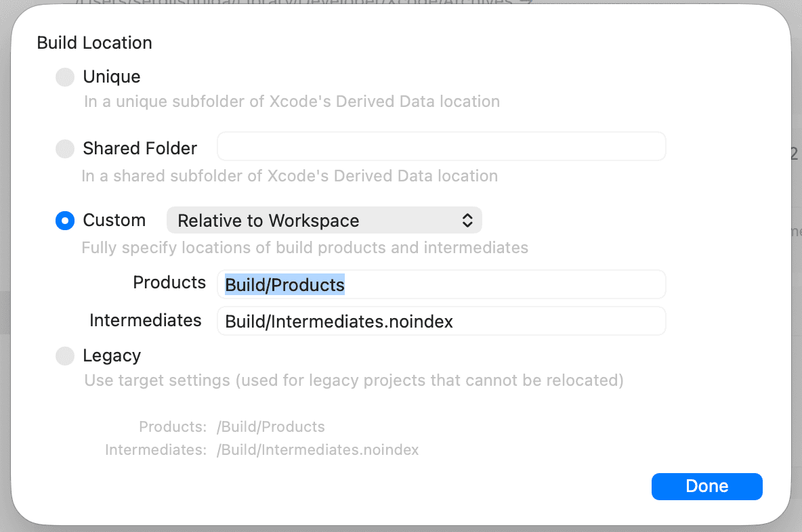Click into the Build/Products text field
Viewport: 802px width, 532px height.
point(442,285)
